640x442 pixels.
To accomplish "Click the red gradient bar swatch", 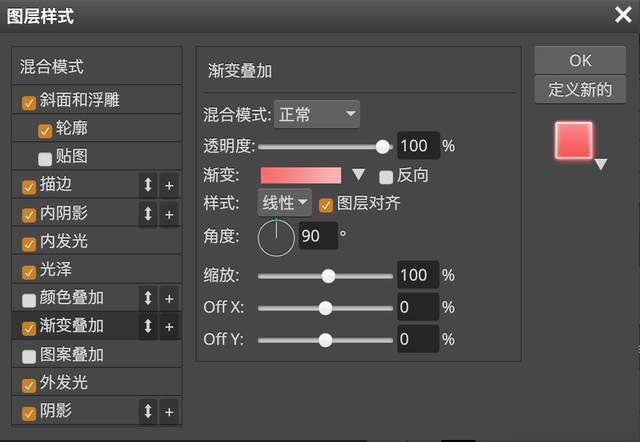I will [300, 175].
